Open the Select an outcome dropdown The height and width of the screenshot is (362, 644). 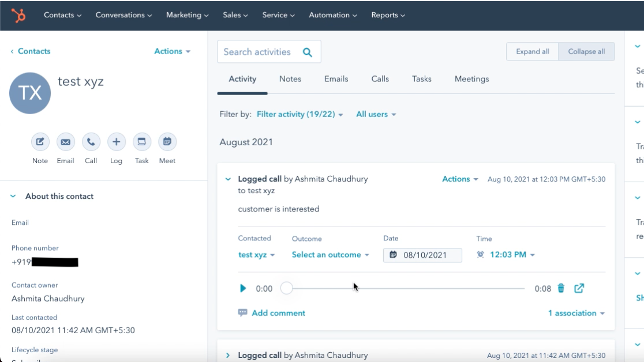tap(330, 255)
